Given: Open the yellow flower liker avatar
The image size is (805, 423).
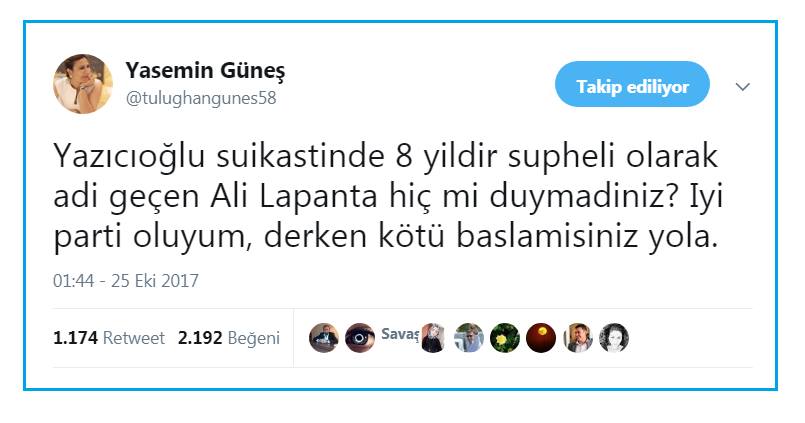Looking at the screenshot, I should coord(505,338).
